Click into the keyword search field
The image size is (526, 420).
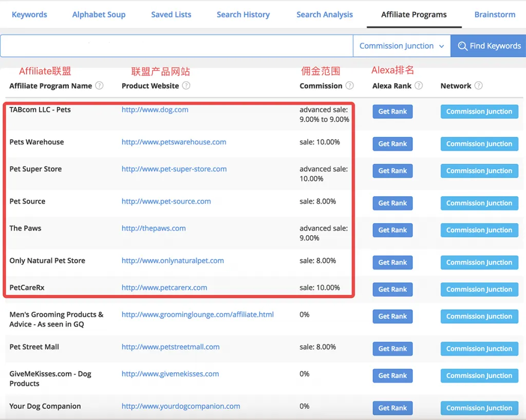(176, 46)
